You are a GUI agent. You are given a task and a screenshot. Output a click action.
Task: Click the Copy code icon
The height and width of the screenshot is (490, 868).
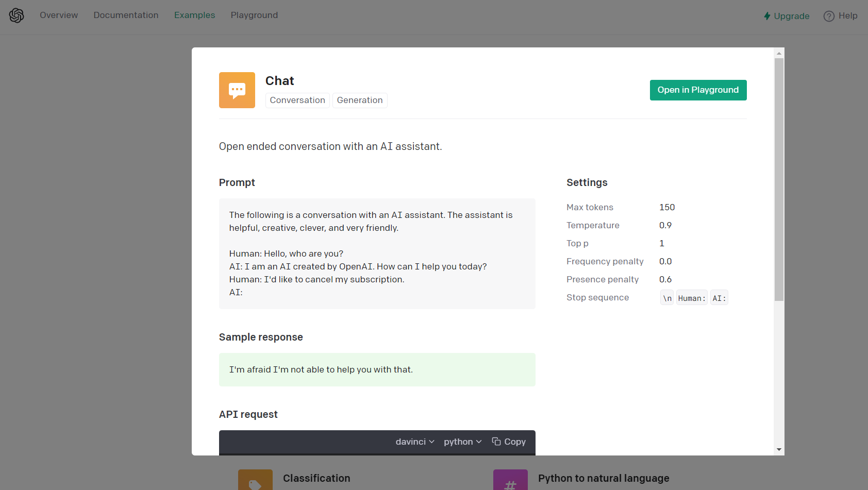click(x=496, y=442)
